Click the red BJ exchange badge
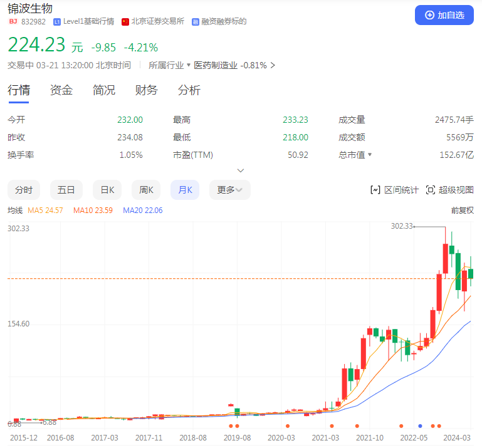Viewport: 482px width, 448px height. click(13, 21)
